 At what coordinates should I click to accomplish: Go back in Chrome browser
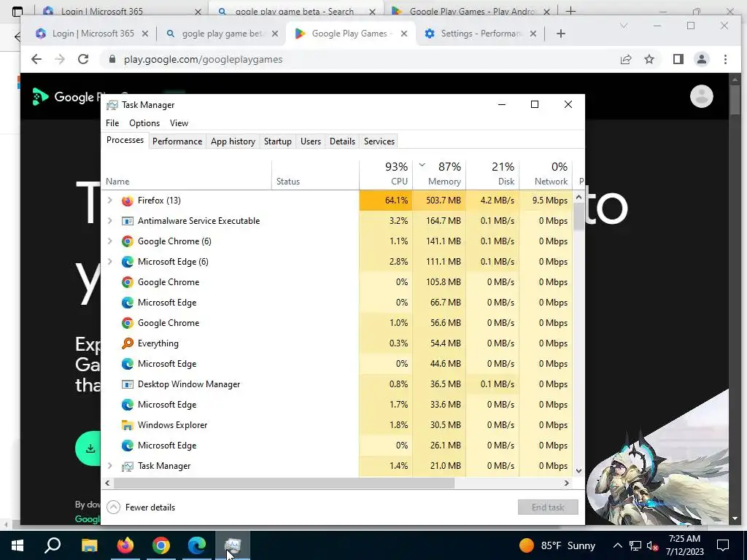coord(36,59)
